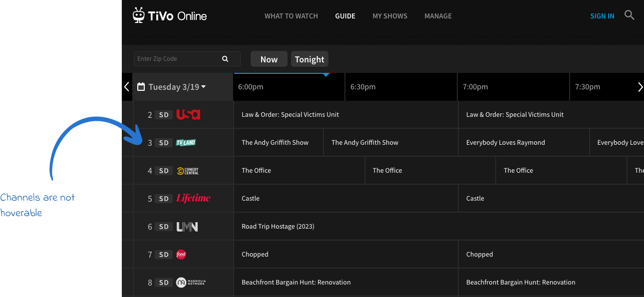This screenshot has width=644, height=297.
Task: Select the Comedy Central channel logo
Action: [x=188, y=171]
